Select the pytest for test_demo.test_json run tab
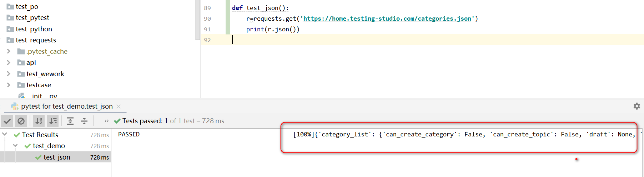The width and height of the screenshot is (644, 177). [66, 106]
